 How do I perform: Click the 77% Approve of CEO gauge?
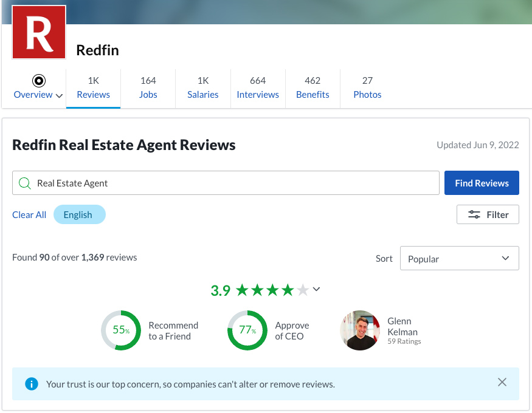tap(247, 330)
